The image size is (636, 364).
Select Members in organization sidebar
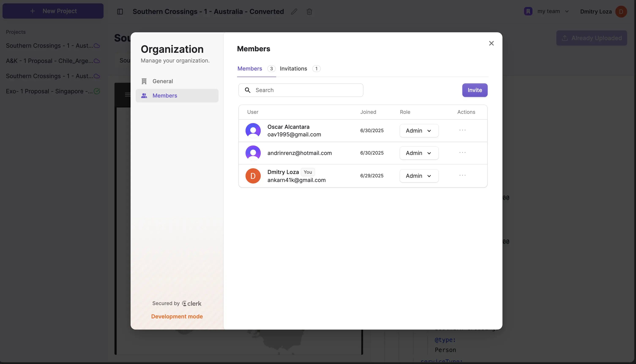(x=165, y=96)
